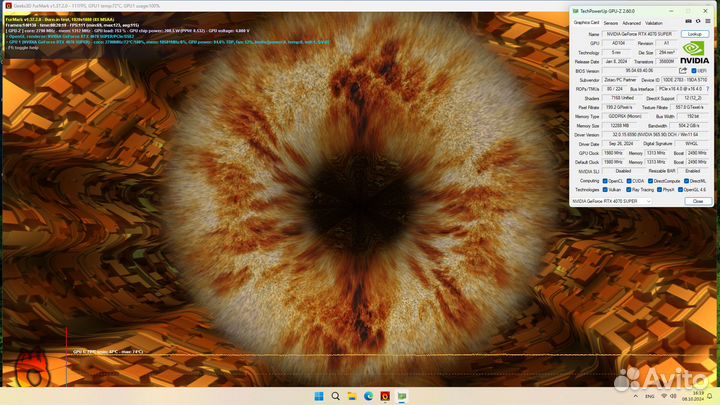The image size is (720, 405).
Task: Click the Bandwidth field 504.2 GB/s
Action: [690, 125]
